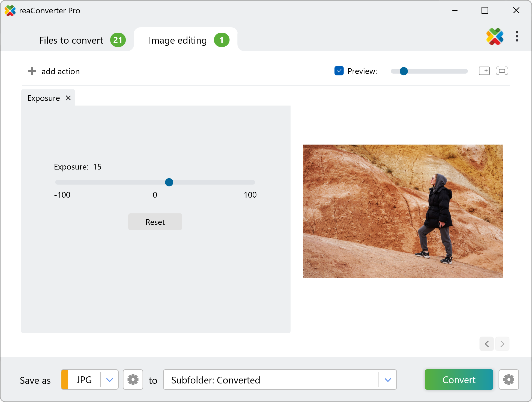Click the fit-to-window preview icon

pyautogui.click(x=502, y=71)
